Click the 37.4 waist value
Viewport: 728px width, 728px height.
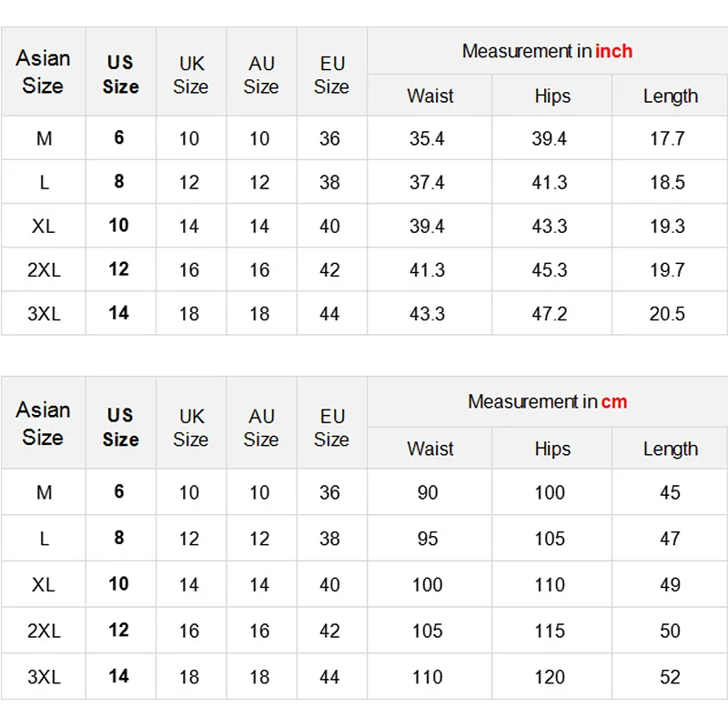click(x=427, y=183)
